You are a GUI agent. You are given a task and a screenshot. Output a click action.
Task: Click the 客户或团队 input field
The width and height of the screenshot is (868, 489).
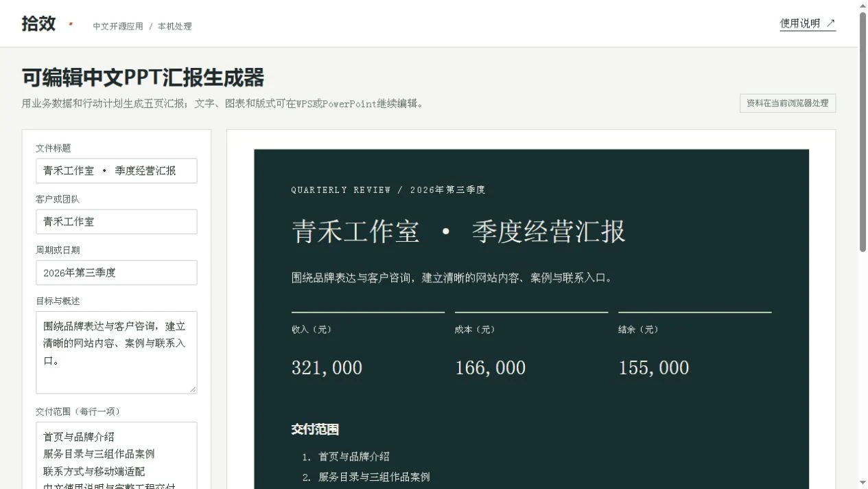pos(117,222)
